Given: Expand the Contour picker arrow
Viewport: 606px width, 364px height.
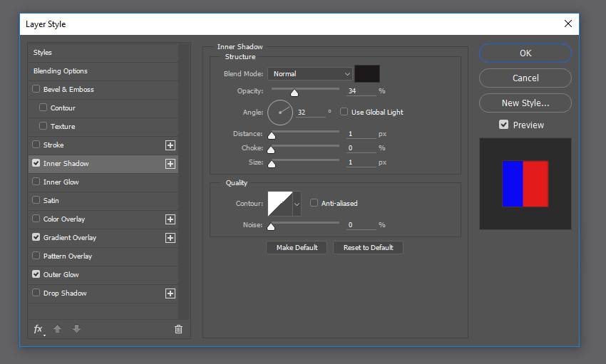Looking at the screenshot, I should pos(297,204).
